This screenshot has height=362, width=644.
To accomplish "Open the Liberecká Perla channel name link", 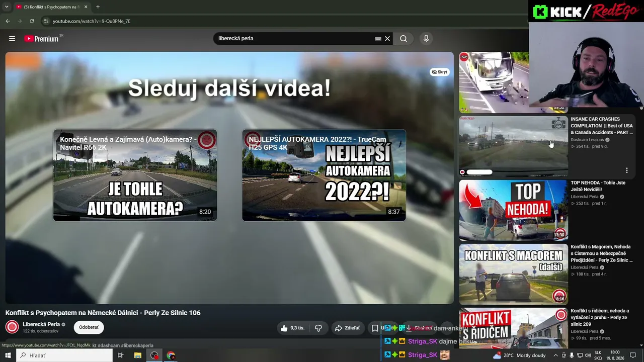I will pos(41,324).
